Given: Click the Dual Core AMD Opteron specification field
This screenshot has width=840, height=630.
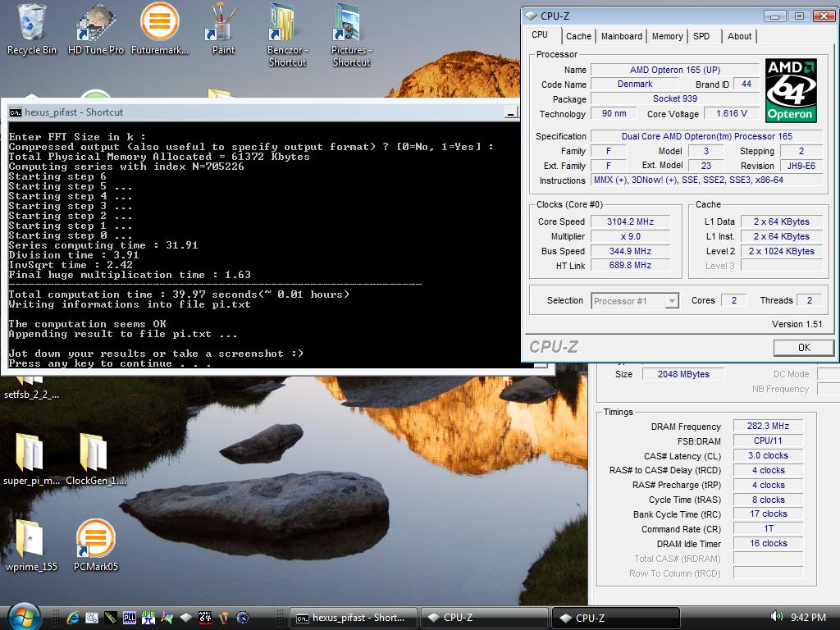Looking at the screenshot, I should [x=706, y=136].
